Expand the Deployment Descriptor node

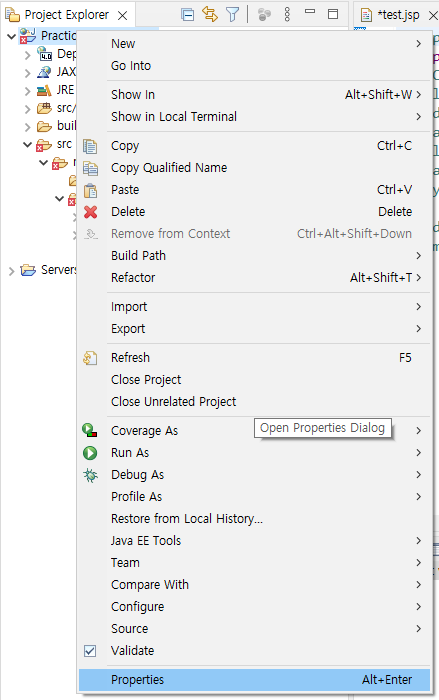click(28, 54)
